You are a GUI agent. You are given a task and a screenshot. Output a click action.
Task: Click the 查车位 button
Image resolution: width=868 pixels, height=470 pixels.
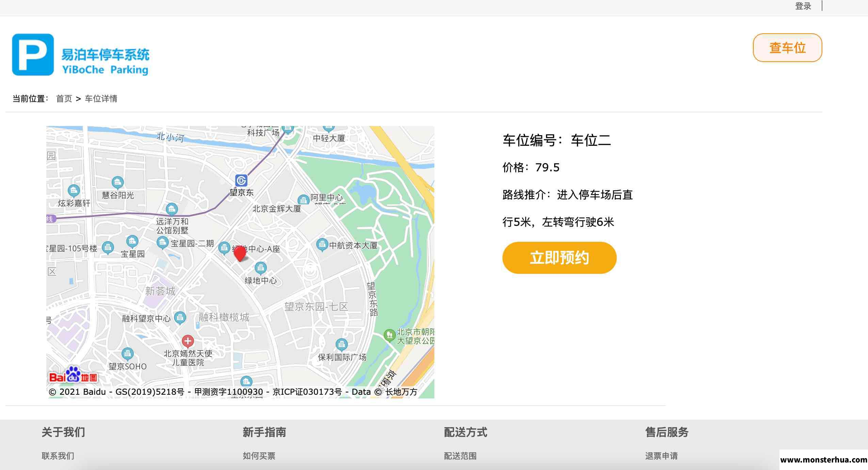[x=787, y=48]
